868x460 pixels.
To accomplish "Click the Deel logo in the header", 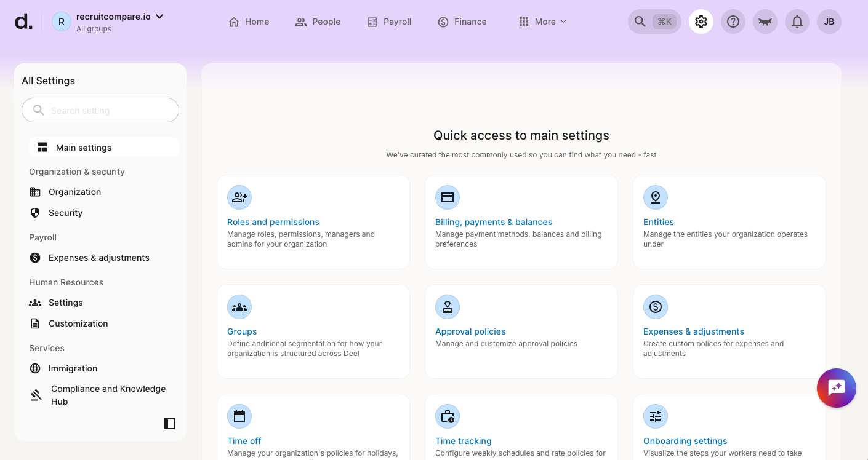I will click(x=23, y=22).
